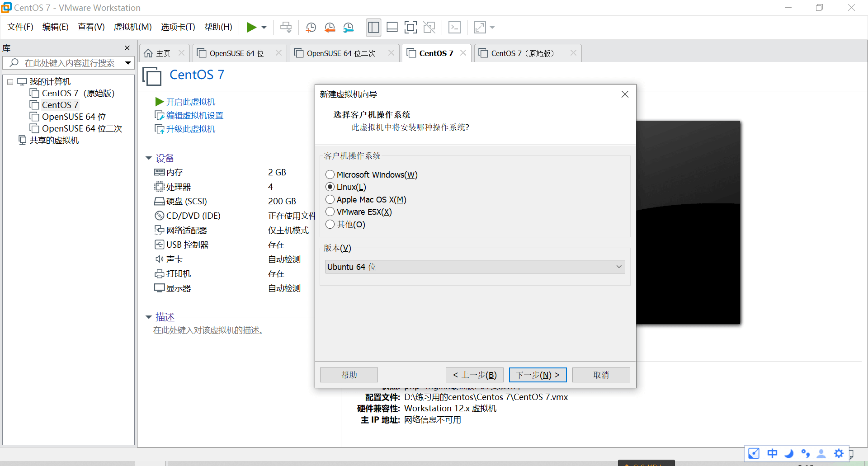Send Ctrl+Alt+Del to the virtual machine
The image size is (868, 466).
tap(286, 27)
